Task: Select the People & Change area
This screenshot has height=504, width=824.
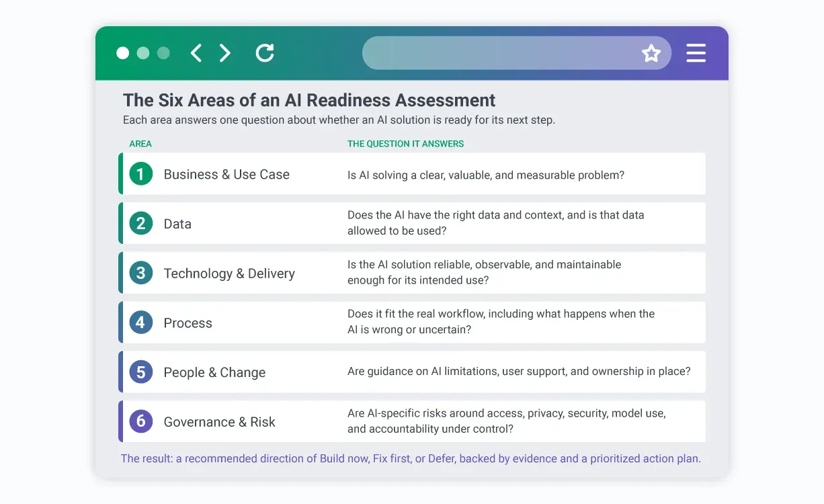Action: (214, 372)
